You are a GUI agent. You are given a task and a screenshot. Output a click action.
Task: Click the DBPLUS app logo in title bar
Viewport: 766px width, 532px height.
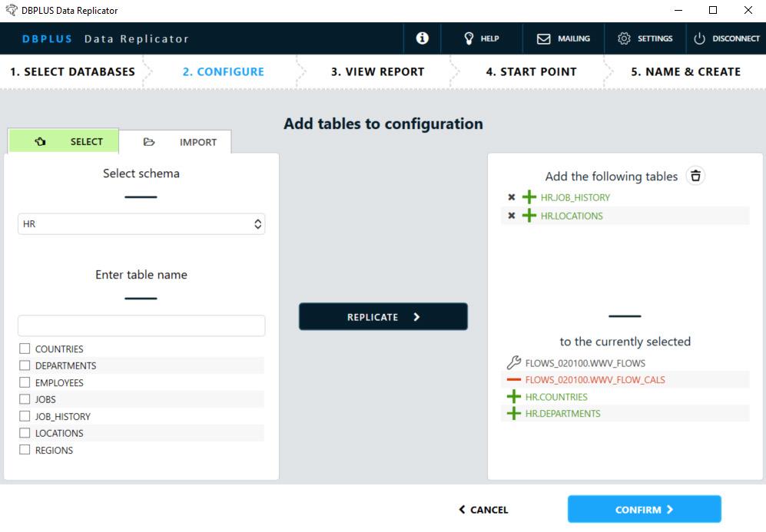point(12,10)
